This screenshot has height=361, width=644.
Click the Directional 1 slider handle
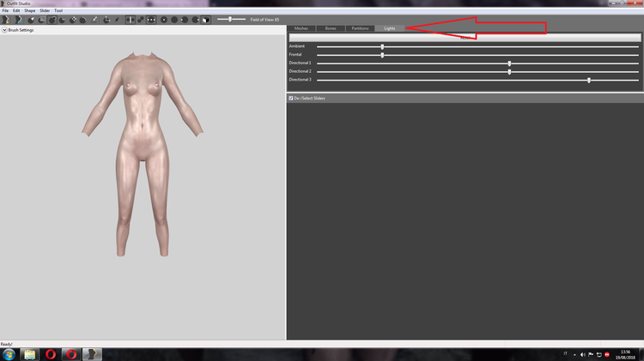(x=509, y=63)
